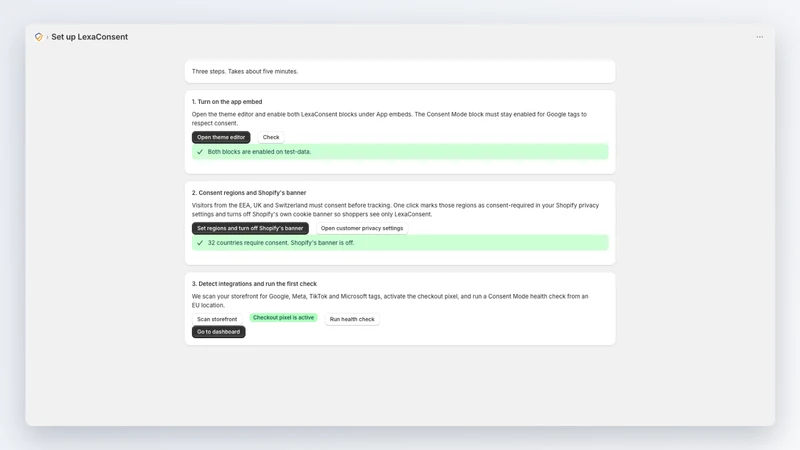
Task: Click the Both blocks are enabled success banner
Action: [x=400, y=152]
